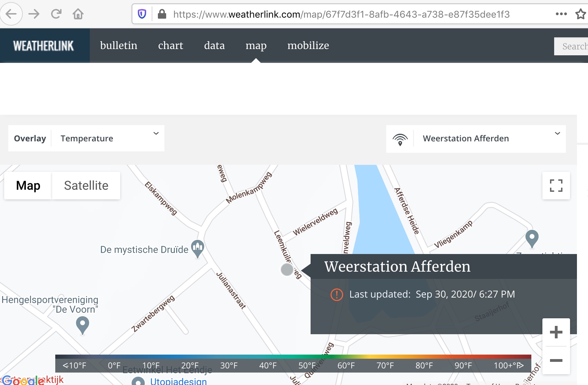Click the WeatherLink logo
This screenshot has width=588, height=385.
(x=44, y=46)
